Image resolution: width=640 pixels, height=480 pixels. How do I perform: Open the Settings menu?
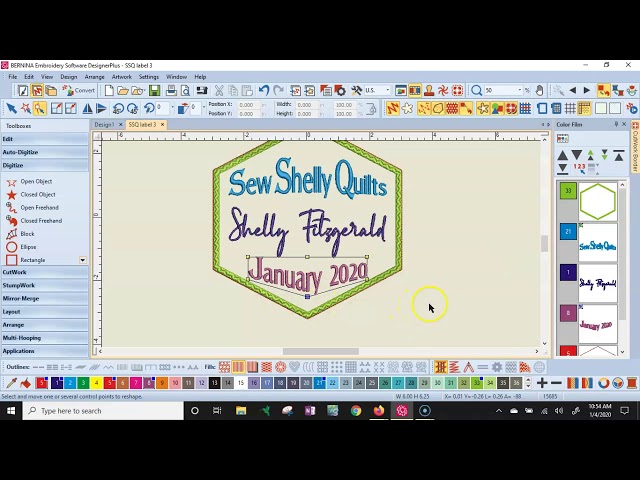[x=149, y=77]
